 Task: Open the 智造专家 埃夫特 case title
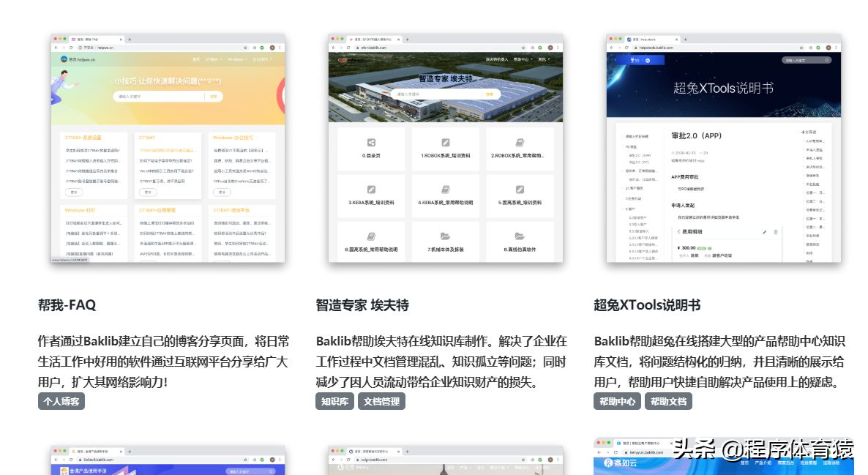362,305
